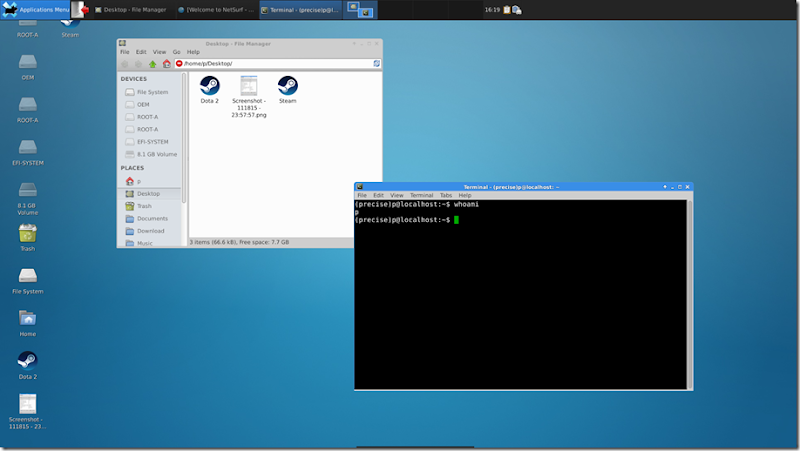Open Edit menu in File Manager
Image resolution: width=800 pixels, height=451 pixels.
(141, 52)
